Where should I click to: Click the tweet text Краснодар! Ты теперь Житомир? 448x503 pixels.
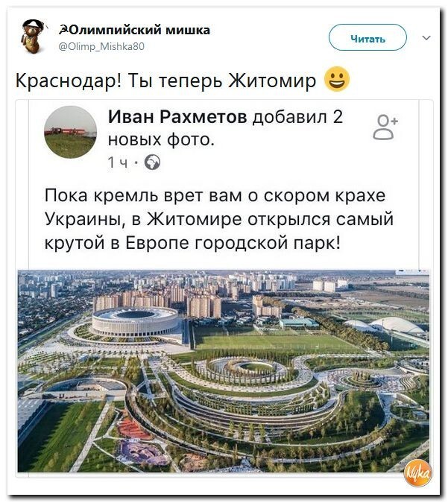(x=166, y=80)
